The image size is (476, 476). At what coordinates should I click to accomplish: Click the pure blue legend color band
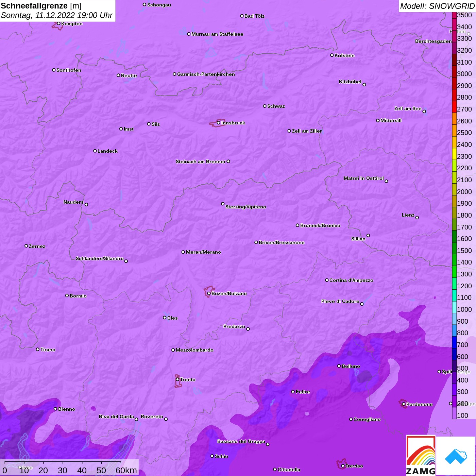(x=454, y=342)
